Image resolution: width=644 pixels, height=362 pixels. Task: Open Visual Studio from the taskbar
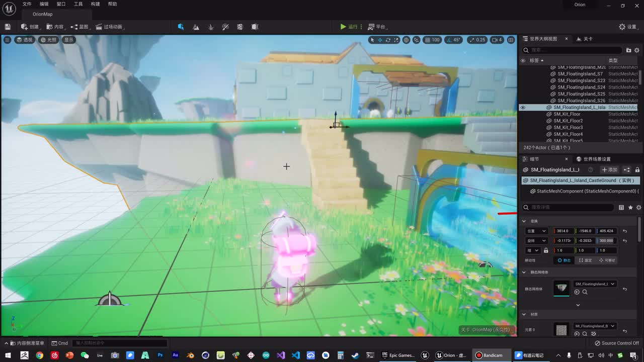(x=281, y=355)
